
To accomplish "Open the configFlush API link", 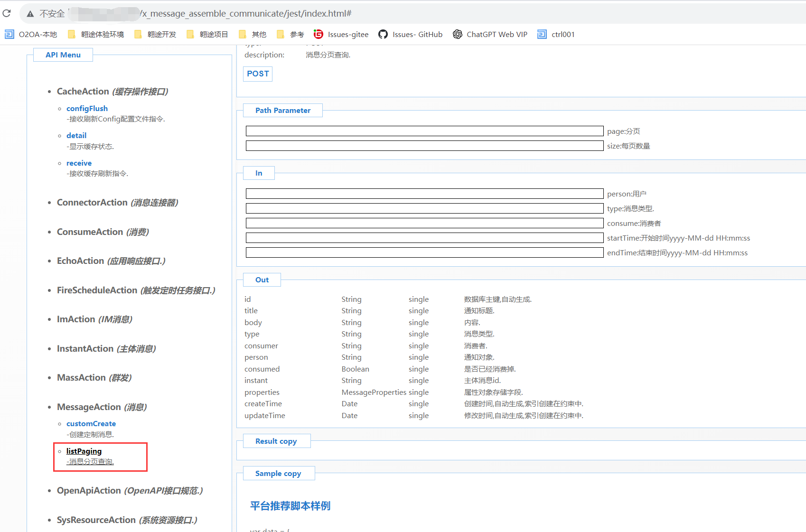I will point(87,109).
